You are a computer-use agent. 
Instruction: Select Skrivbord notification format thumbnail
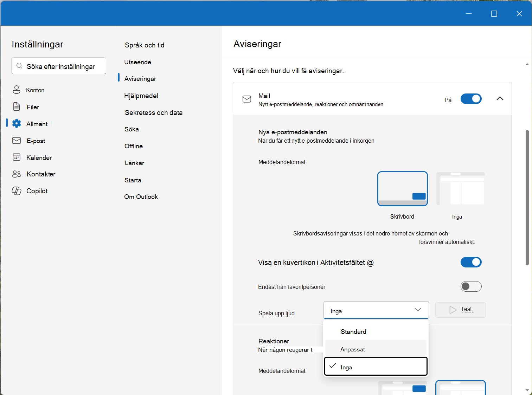[402, 189]
